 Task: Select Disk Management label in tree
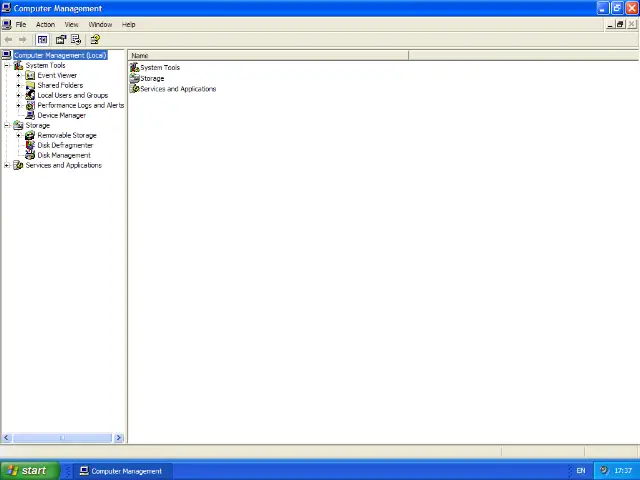tap(64, 156)
